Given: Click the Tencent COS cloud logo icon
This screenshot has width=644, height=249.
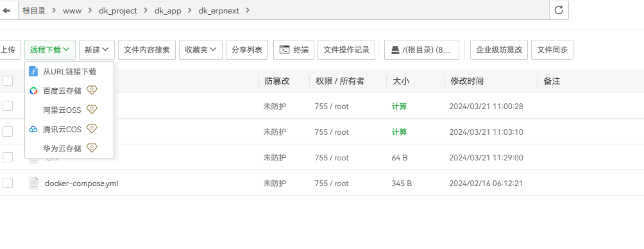Looking at the screenshot, I should coord(33,130).
